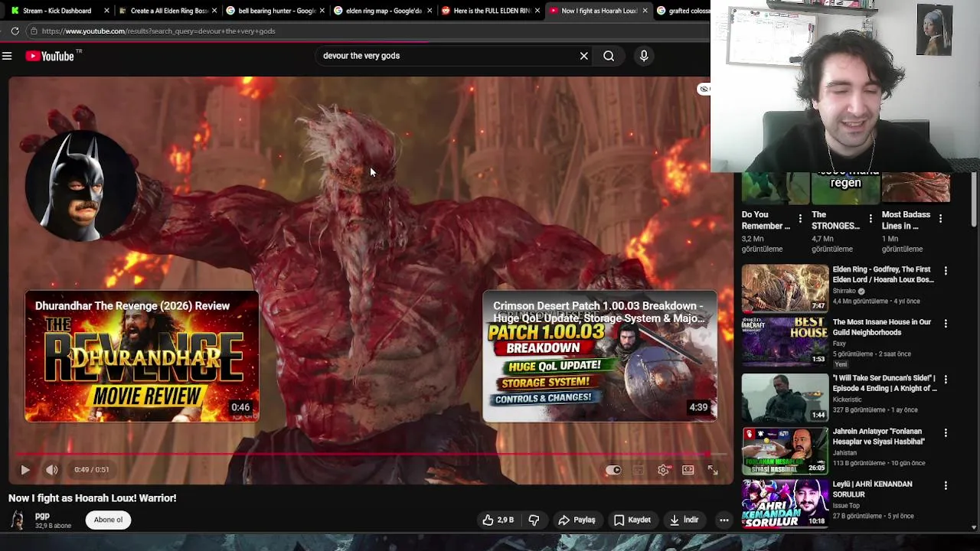The image size is (980, 551).
Task: Open Crimson Desert Patch breakdown end card
Action: tap(599, 357)
